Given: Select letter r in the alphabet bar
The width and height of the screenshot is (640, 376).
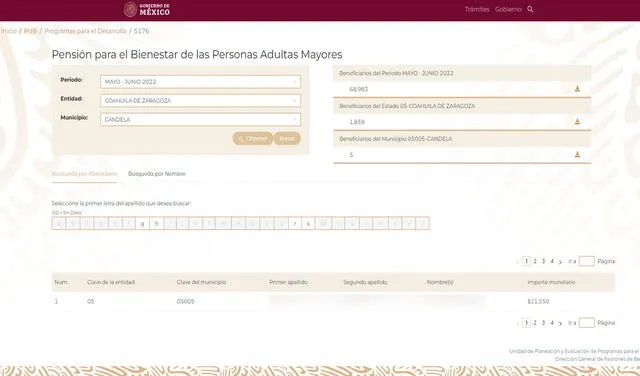Looking at the screenshot, I should pos(295,223).
